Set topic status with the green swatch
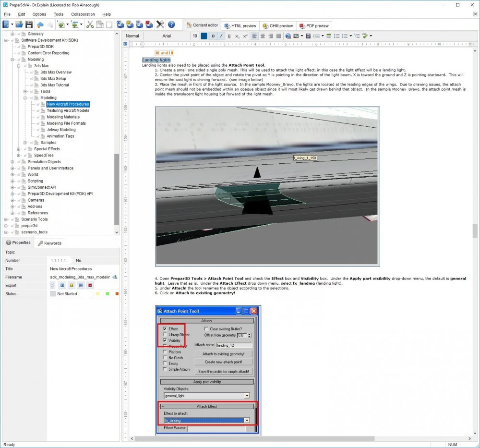480x448 pixels. pyautogui.click(x=108, y=294)
